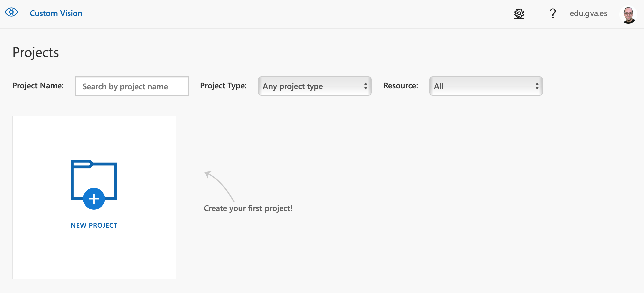The width and height of the screenshot is (644, 293).
Task: Click the edu.gva.es account name
Action: (x=588, y=13)
